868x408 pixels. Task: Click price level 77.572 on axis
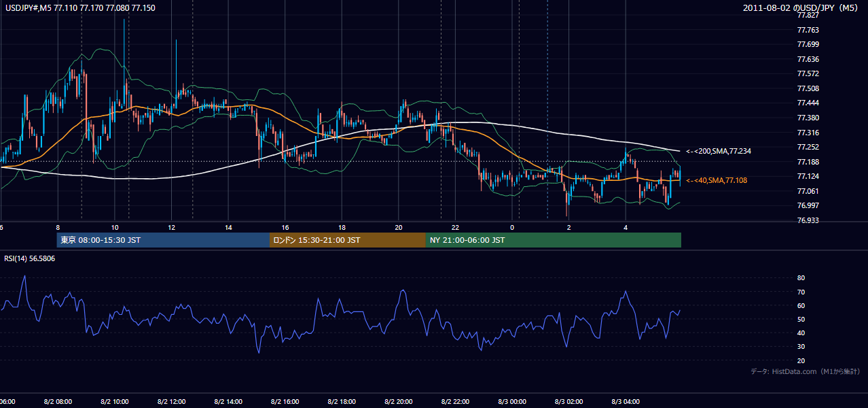810,73
